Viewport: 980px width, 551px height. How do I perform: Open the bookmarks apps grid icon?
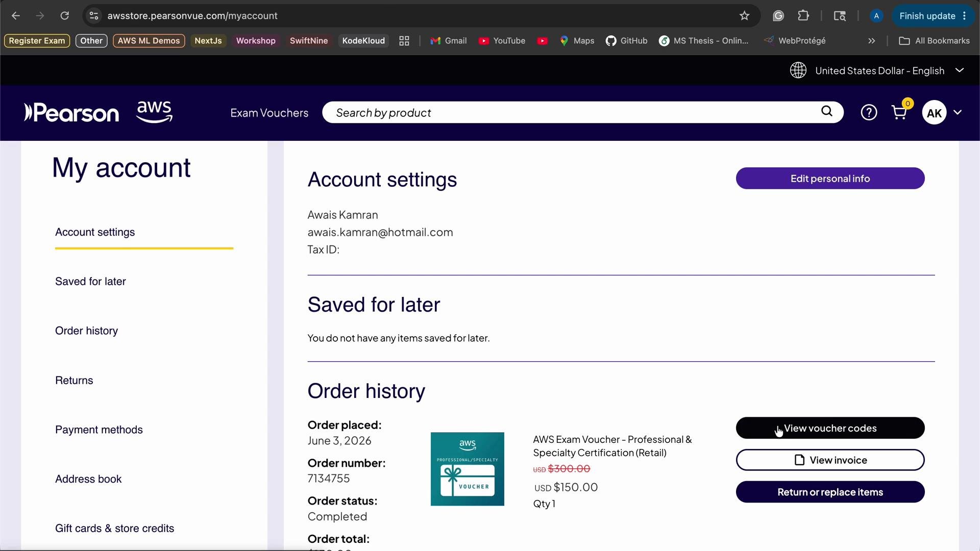pos(404,41)
